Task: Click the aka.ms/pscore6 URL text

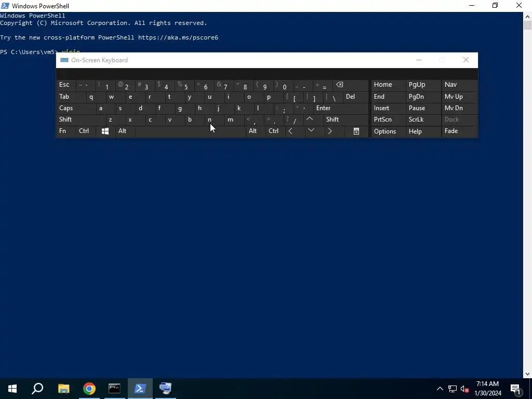Action: click(178, 37)
